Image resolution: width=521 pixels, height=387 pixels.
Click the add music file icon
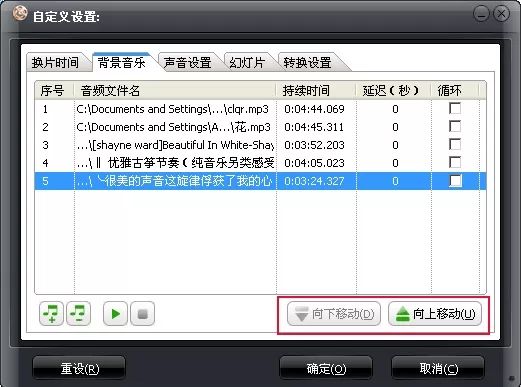(51, 314)
